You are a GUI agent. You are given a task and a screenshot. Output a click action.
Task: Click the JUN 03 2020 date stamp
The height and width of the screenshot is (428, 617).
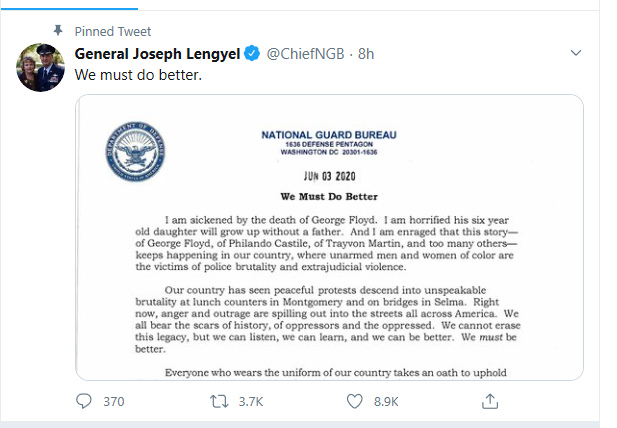(x=329, y=172)
